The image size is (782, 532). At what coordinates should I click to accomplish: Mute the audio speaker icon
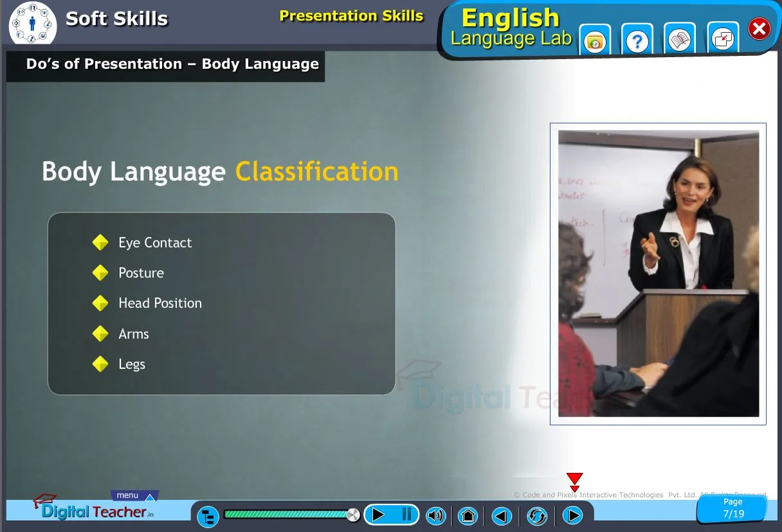tap(436, 515)
